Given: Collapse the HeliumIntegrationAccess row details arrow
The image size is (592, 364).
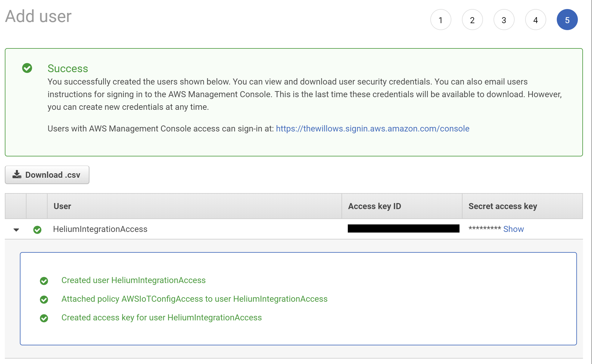Looking at the screenshot, I should (x=16, y=230).
